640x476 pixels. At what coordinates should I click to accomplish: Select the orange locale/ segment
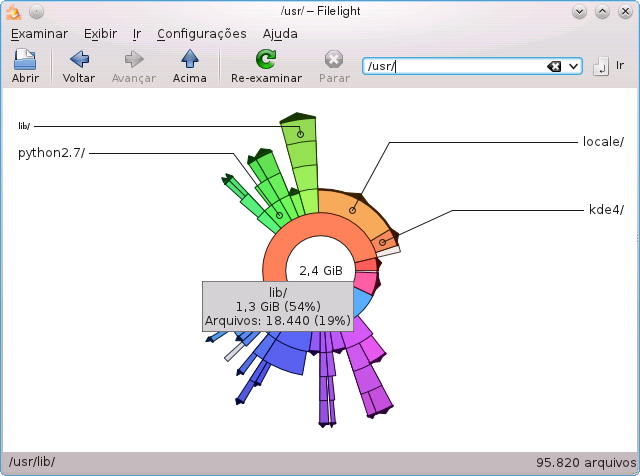tap(353, 210)
